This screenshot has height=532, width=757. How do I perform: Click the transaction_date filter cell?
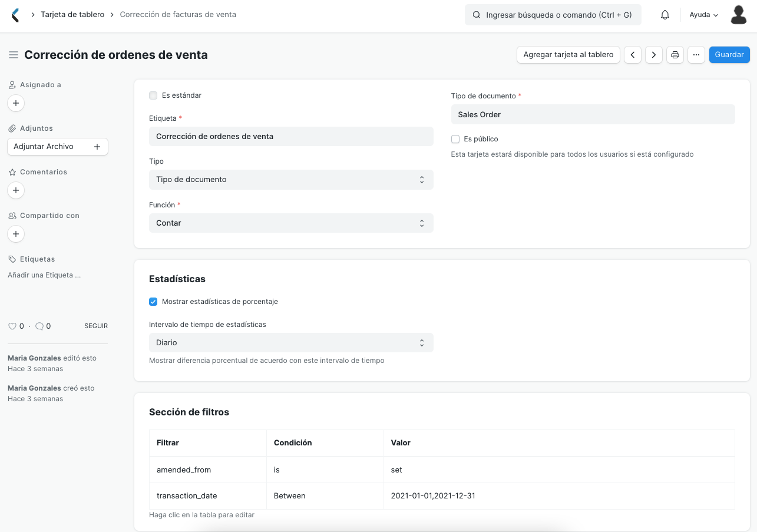(208, 496)
